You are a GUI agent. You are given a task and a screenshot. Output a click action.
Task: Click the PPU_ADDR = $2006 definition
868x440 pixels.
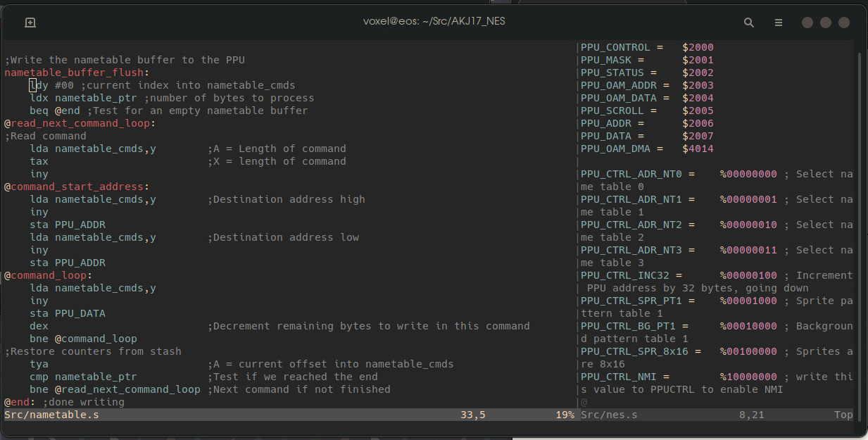point(647,123)
